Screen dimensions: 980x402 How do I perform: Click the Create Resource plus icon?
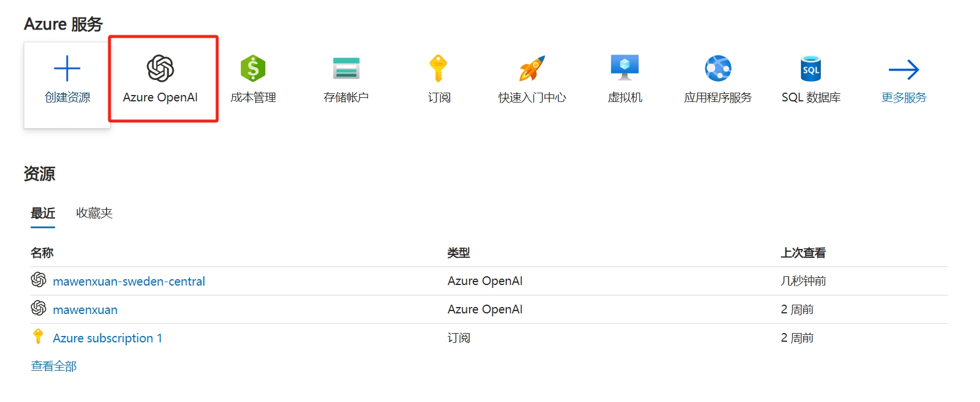click(x=67, y=69)
